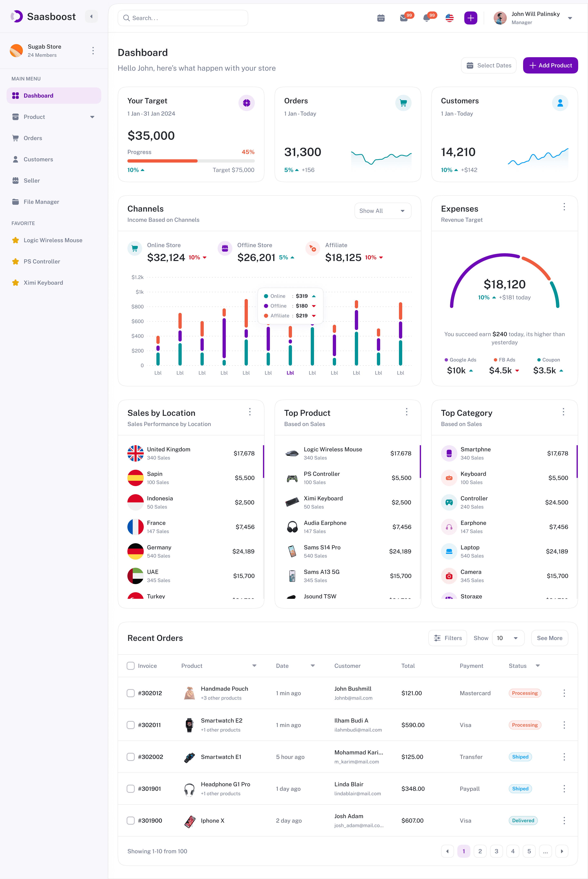The height and width of the screenshot is (879, 588).
Task: Click the US flag language icon
Action: click(x=449, y=18)
